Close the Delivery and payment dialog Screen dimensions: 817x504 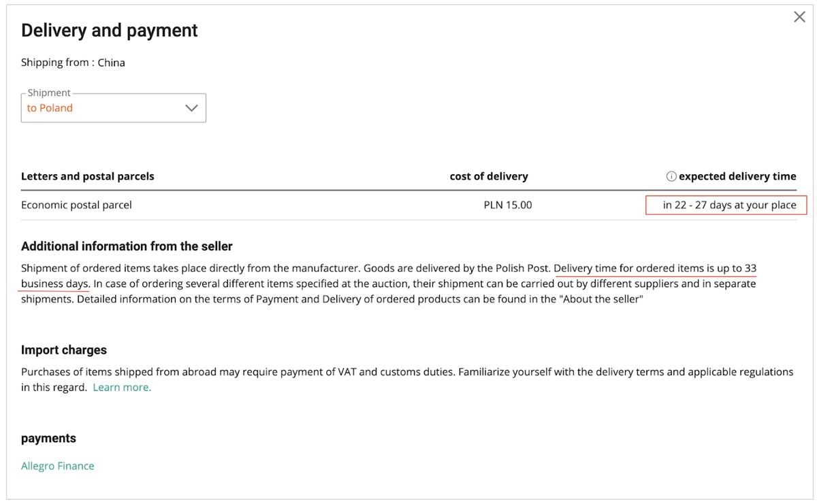(x=799, y=17)
